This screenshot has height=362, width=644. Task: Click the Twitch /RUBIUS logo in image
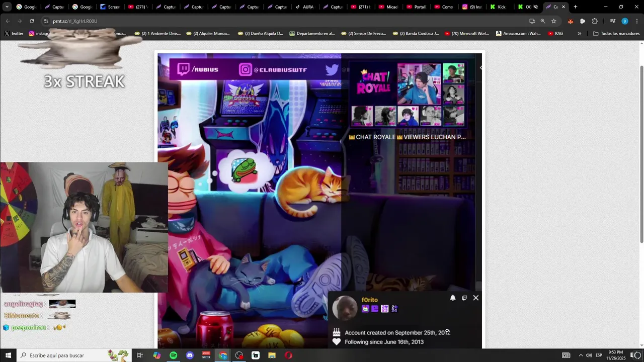click(198, 69)
